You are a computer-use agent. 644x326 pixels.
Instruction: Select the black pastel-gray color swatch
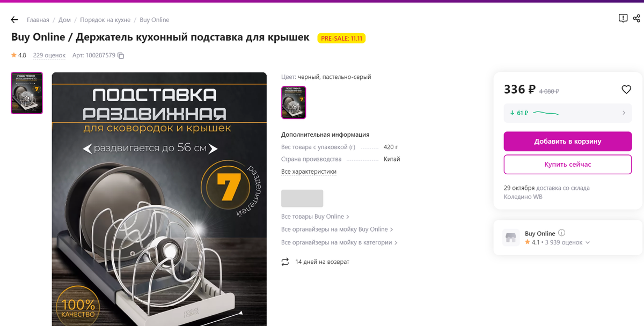(294, 102)
